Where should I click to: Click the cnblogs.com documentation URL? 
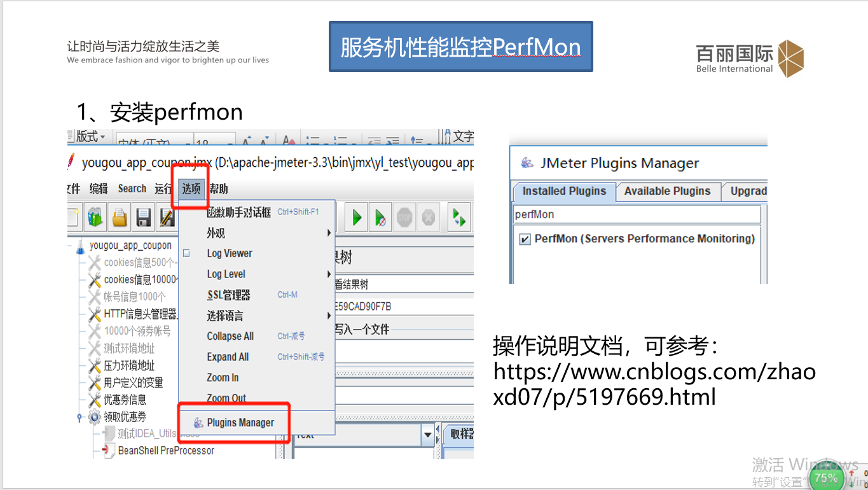654,384
